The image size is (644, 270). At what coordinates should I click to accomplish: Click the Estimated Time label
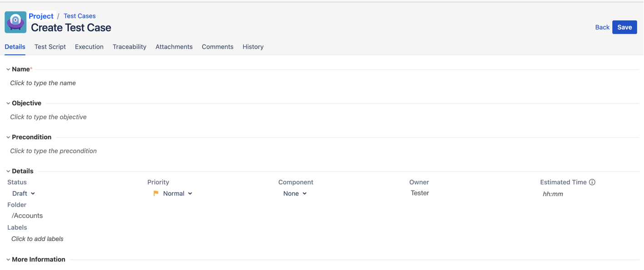(x=563, y=182)
